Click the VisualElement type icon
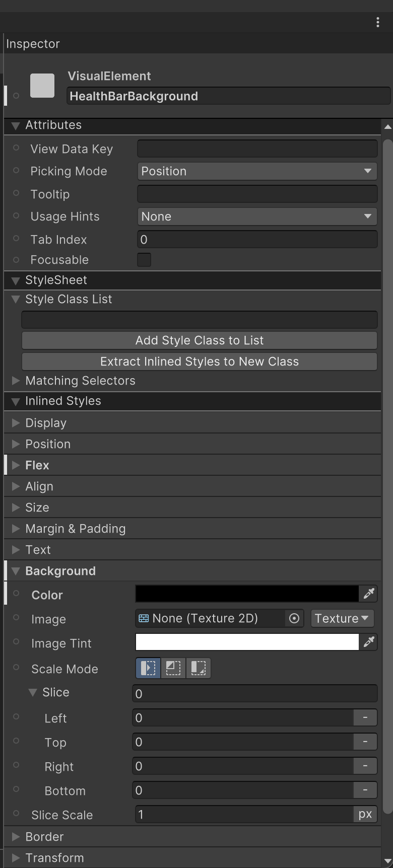The height and width of the screenshot is (868, 393). pyautogui.click(x=42, y=86)
